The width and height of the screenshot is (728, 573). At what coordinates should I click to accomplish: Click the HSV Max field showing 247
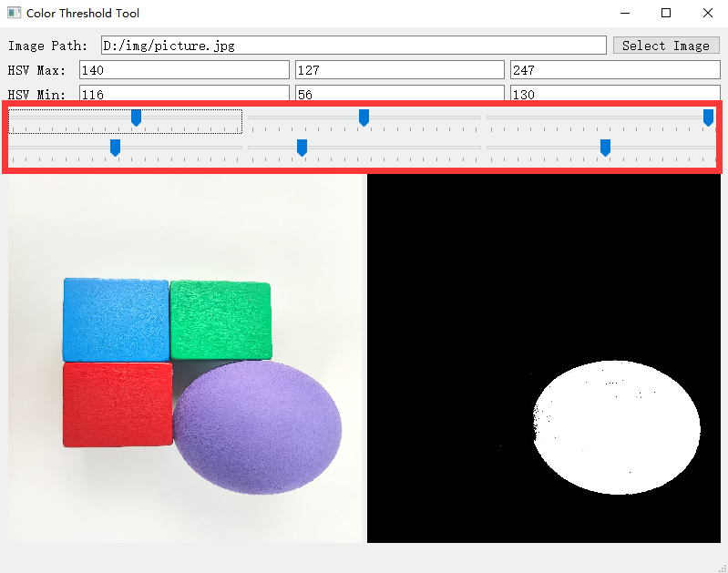(615, 70)
